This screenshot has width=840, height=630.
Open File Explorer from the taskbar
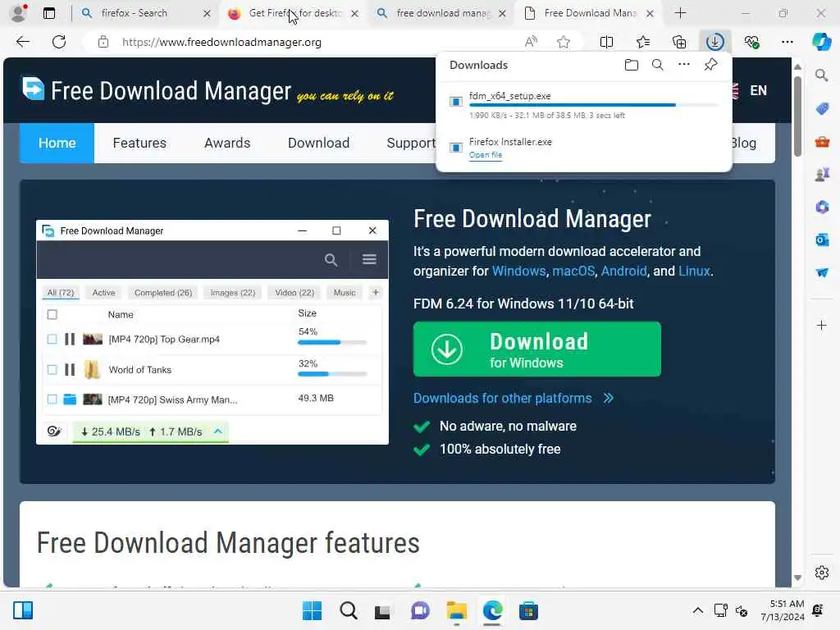(456, 610)
